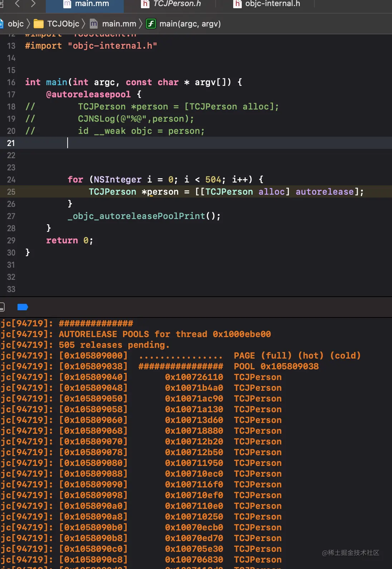
Task: Click address 0x10071b4a0 in console
Action: [x=194, y=388]
